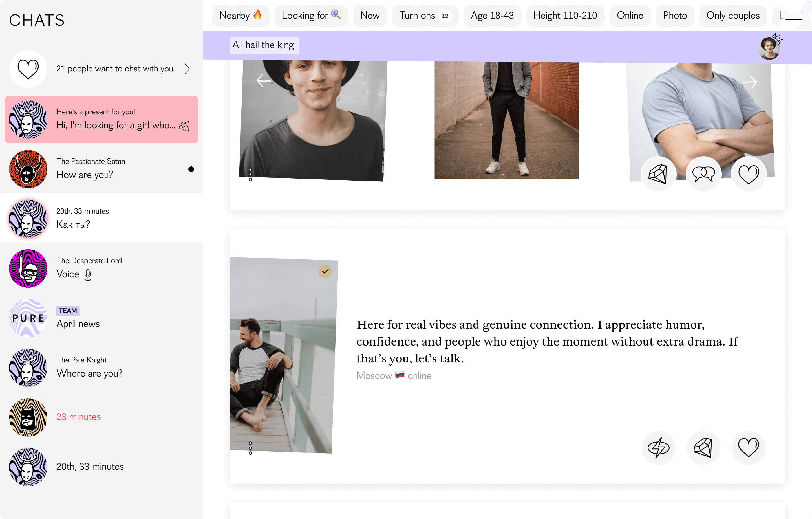Screen dimensions: 812x519
Task: Open the hamburger menu in the top right
Action: point(794,16)
